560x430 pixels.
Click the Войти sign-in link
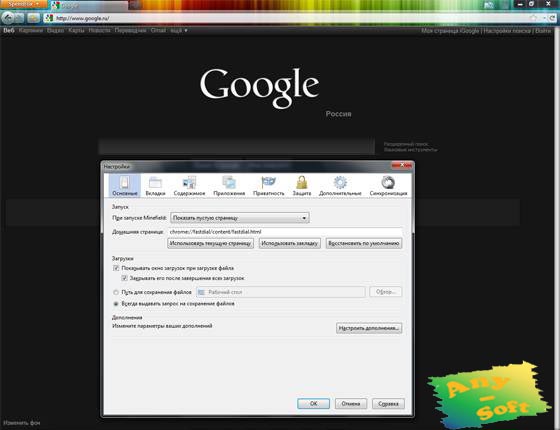(x=543, y=31)
